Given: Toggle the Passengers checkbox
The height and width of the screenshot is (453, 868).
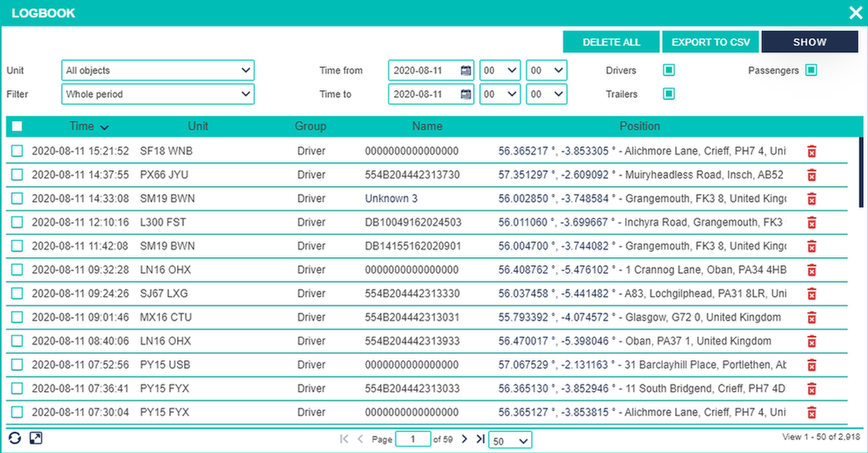Looking at the screenshot, I should click(811, 70).
